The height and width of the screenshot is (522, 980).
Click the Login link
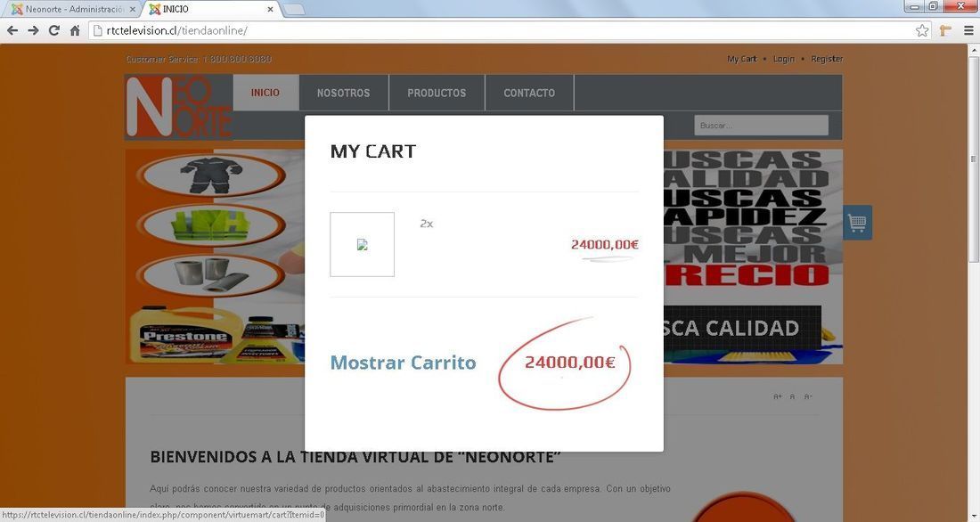point(784,59)
